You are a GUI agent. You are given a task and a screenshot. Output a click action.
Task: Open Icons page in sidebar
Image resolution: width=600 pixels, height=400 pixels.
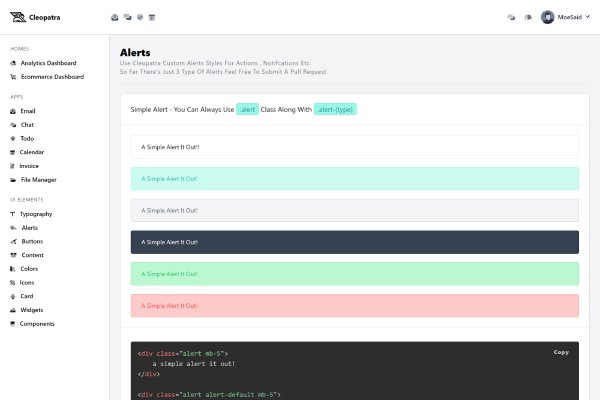[27, 282]
